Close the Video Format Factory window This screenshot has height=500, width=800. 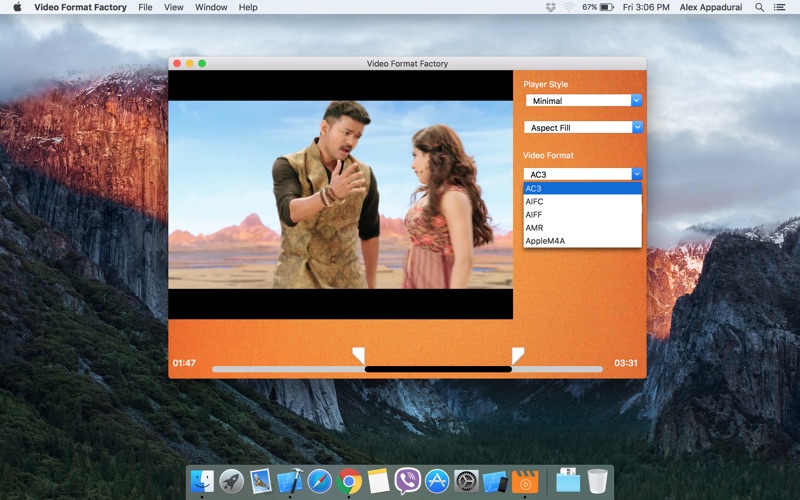click(x=177, y=63)
